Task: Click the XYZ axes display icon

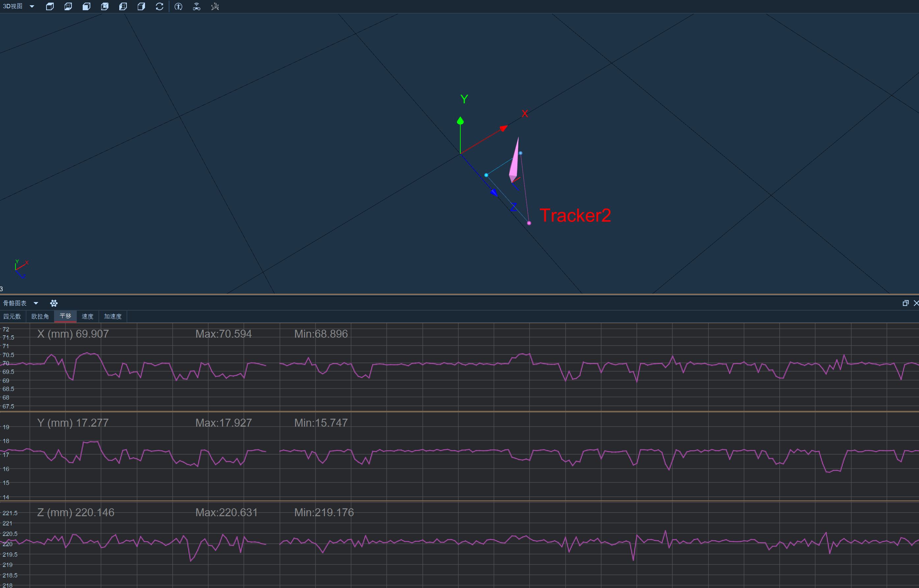Action: tap(215, 7)
